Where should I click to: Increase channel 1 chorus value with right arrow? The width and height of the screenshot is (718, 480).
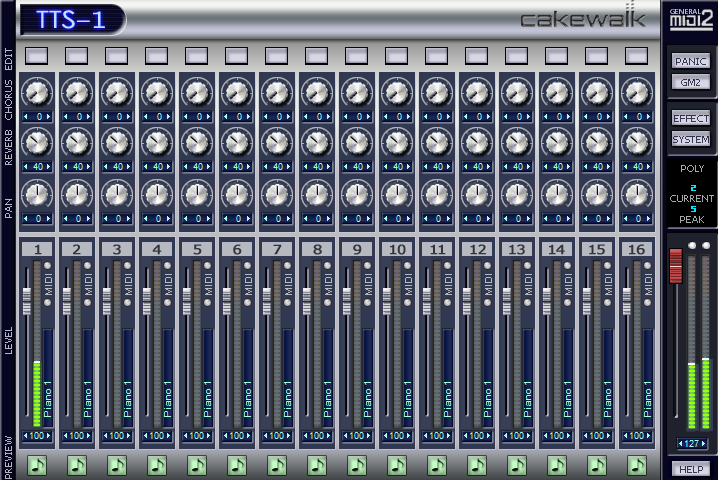point(49,117)
